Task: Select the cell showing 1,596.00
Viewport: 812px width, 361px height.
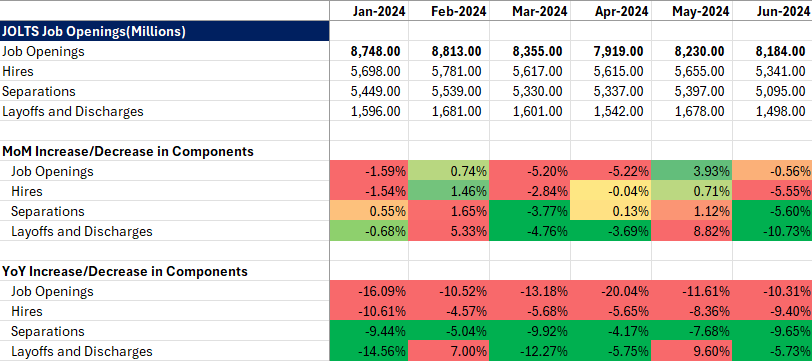Action: [369, 111]
